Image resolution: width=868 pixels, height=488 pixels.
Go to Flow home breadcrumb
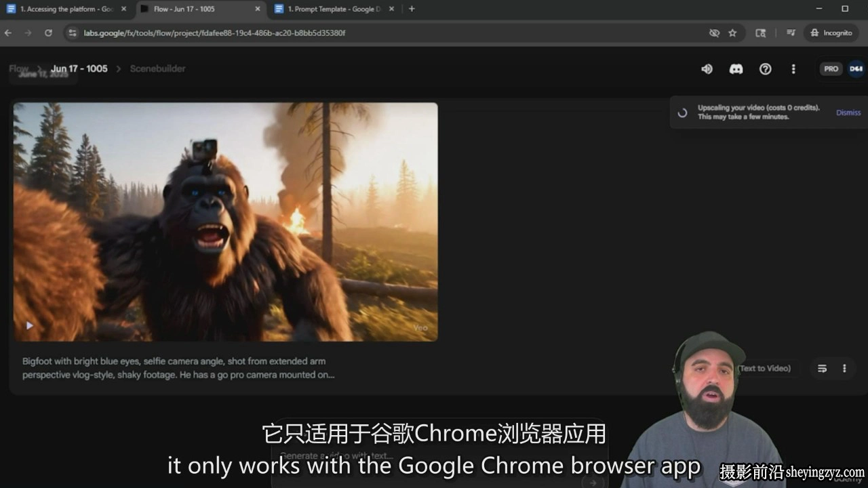click(19, 68)
